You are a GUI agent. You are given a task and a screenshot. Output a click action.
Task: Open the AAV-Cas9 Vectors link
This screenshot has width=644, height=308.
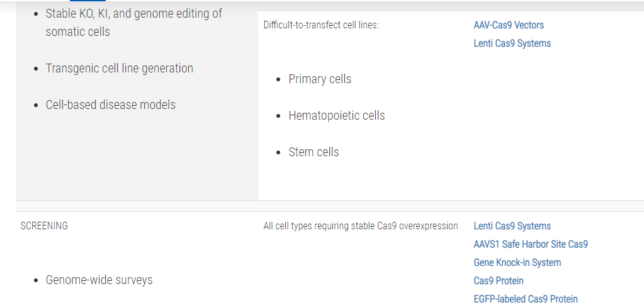[x=508, y=25]
